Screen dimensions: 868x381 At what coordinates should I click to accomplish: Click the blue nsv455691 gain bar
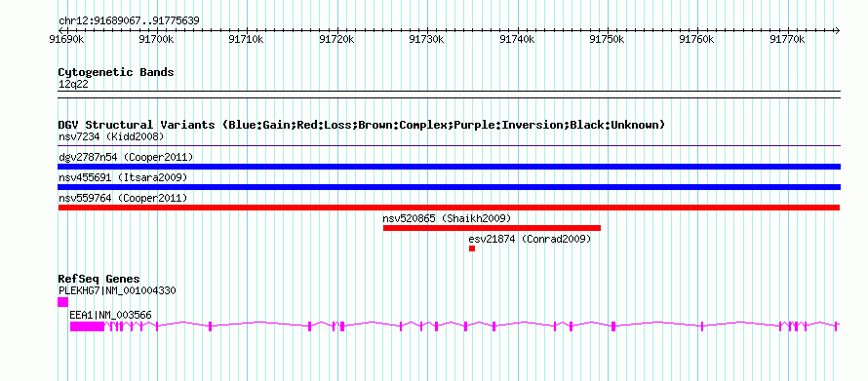[449, 187]
